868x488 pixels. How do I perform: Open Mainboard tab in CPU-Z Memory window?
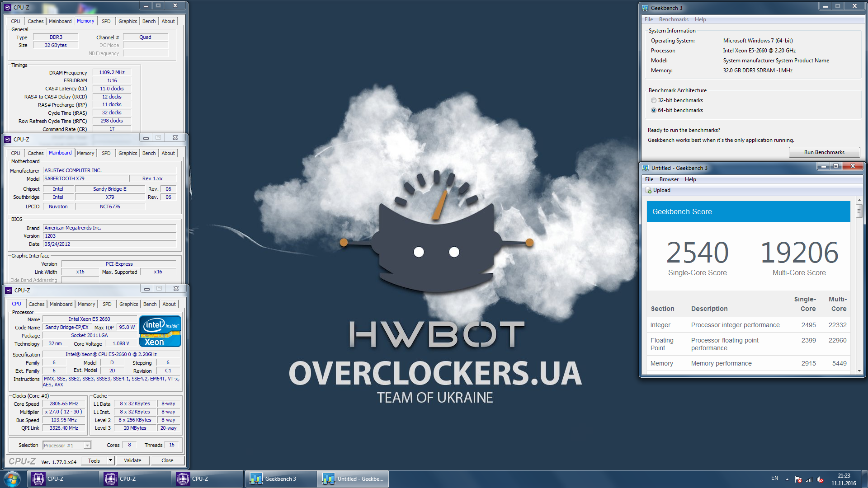pos(60,21)
